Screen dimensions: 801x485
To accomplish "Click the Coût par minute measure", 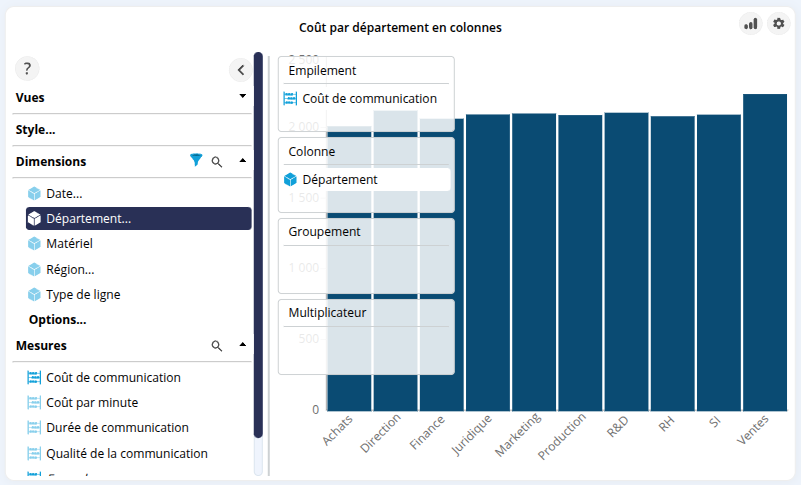I will click(92, 402).
